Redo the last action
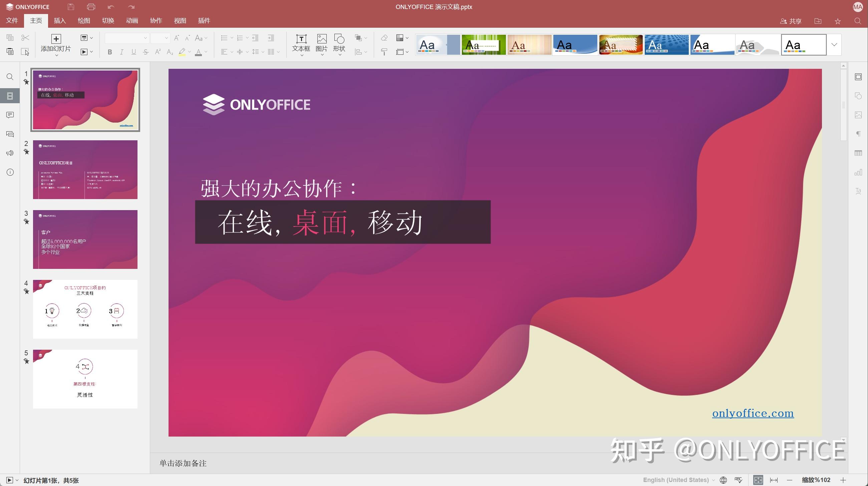Viewport: 868px width, 486px height. [x=131, y=7]
